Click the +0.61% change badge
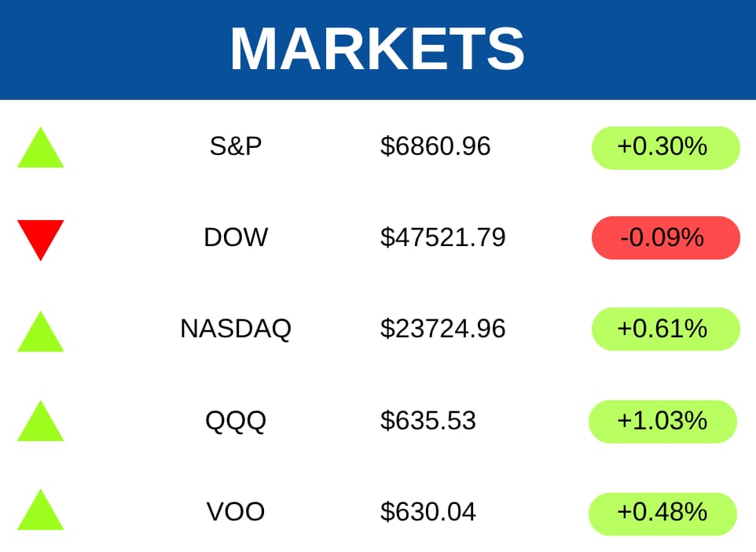Image resolution: width=756 pixels, height=552 pixels. point(666,329)
